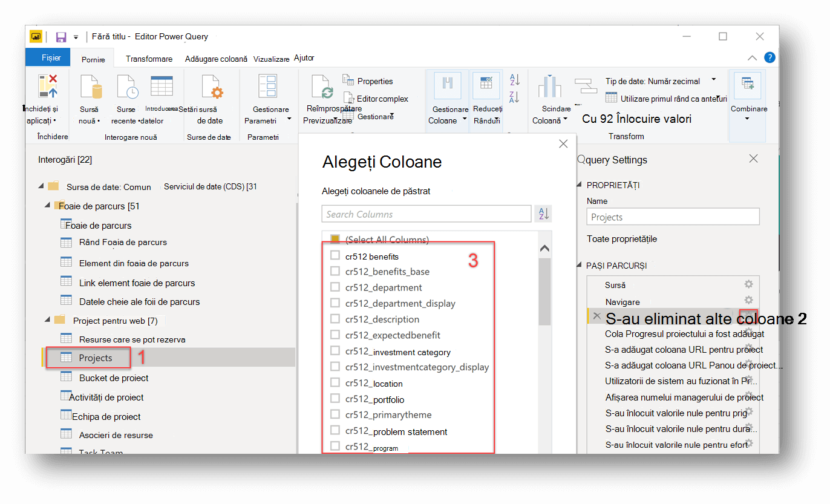The height and width of the screenshot is (504, 830).
Task: Select the Bucket de proiect query
Action: [x=114, y=378]
